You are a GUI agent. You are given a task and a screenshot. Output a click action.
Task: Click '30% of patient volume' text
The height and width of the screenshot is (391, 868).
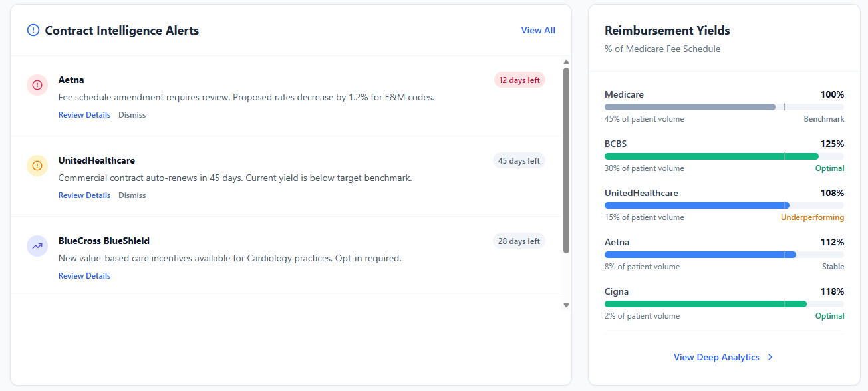[x=644, y=169]
